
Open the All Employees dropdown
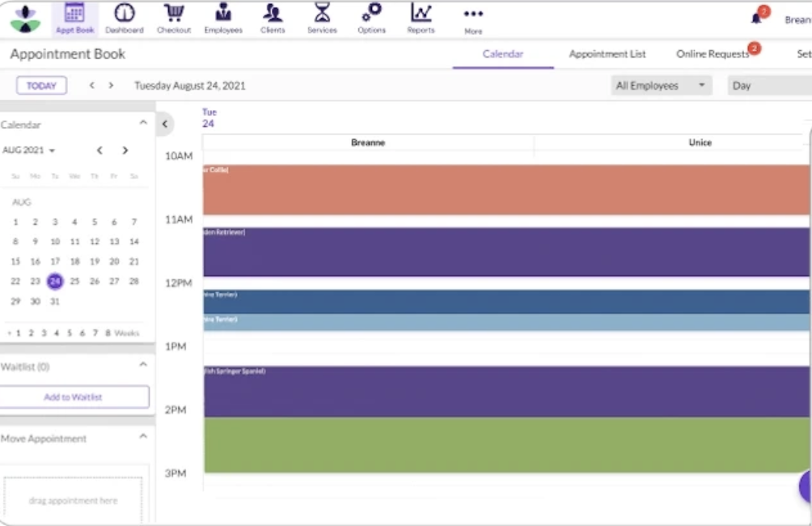click(662, 86)
